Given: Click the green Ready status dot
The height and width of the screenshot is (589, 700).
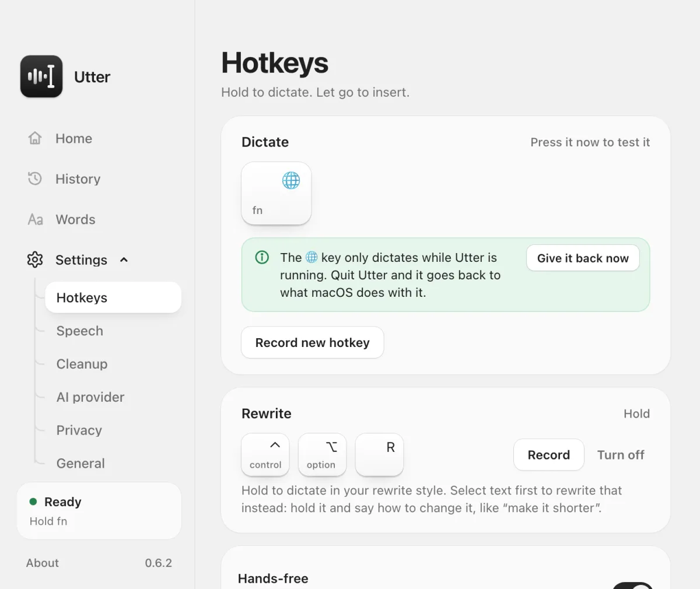Looking at the screenshot, I should 33,502.
